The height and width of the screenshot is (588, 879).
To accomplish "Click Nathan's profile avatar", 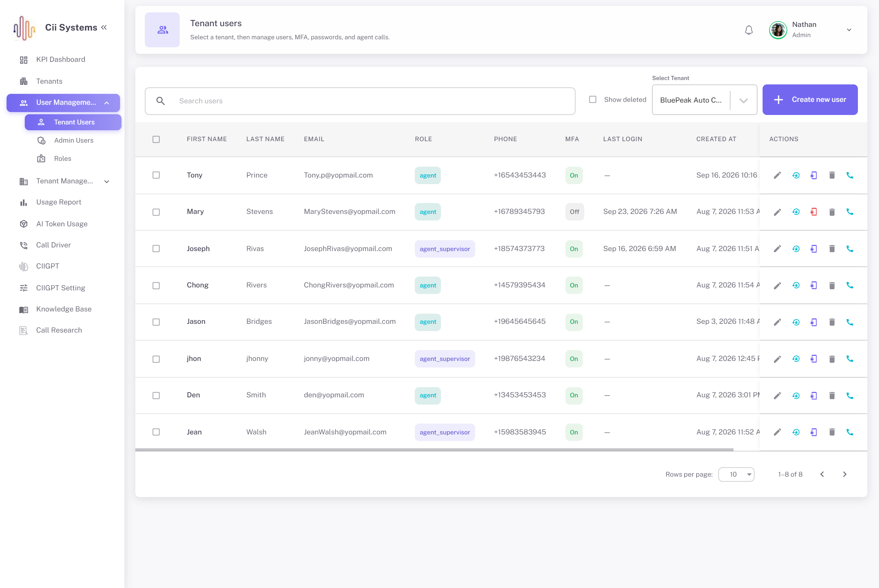I will [x=778, y=30].
